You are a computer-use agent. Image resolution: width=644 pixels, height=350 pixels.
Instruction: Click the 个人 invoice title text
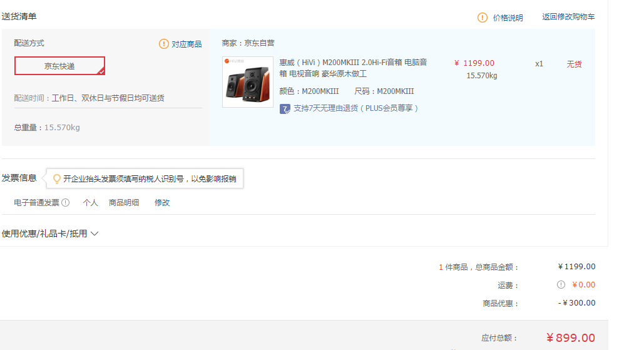click(x=90, y=202)
